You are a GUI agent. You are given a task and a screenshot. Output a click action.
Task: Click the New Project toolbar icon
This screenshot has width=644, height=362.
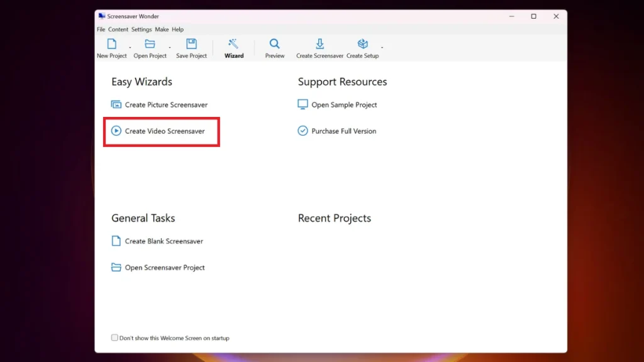click(112, 44)
